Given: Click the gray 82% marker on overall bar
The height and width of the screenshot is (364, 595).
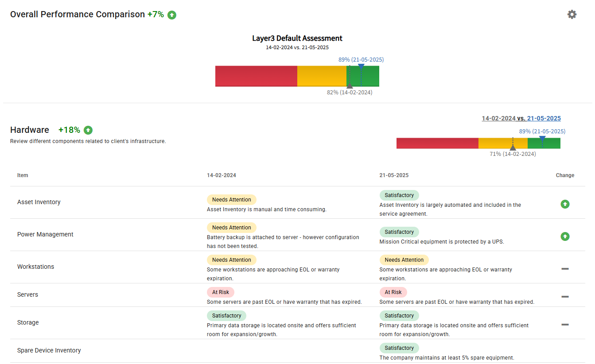Looking at the screenshot, I should point(350,85).
